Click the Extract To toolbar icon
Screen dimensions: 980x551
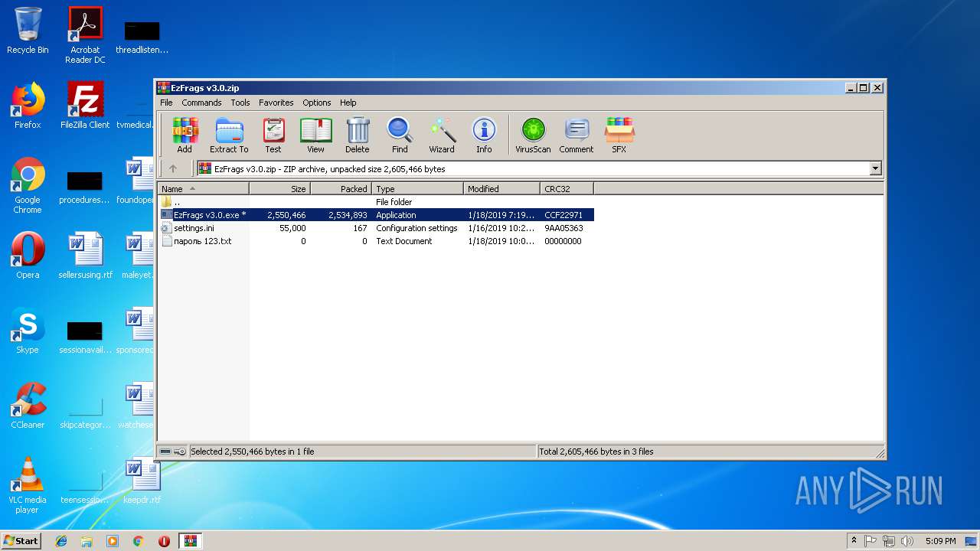[x=229, y=135]
